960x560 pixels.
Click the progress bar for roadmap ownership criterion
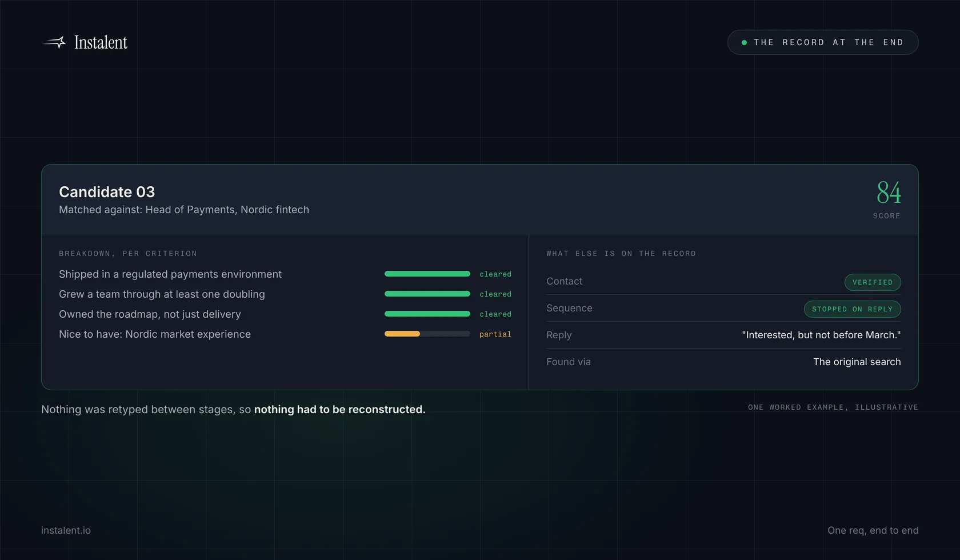coord(427,314)
